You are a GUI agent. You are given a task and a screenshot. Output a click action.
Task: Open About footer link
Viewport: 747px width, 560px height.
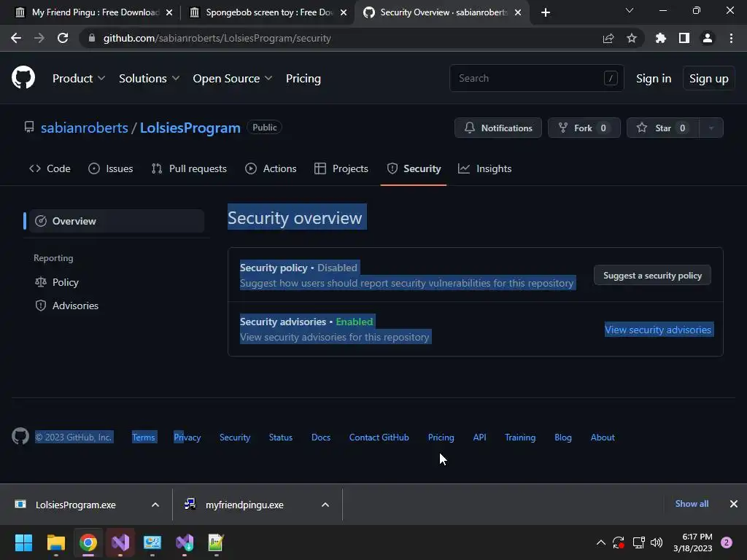603,437
